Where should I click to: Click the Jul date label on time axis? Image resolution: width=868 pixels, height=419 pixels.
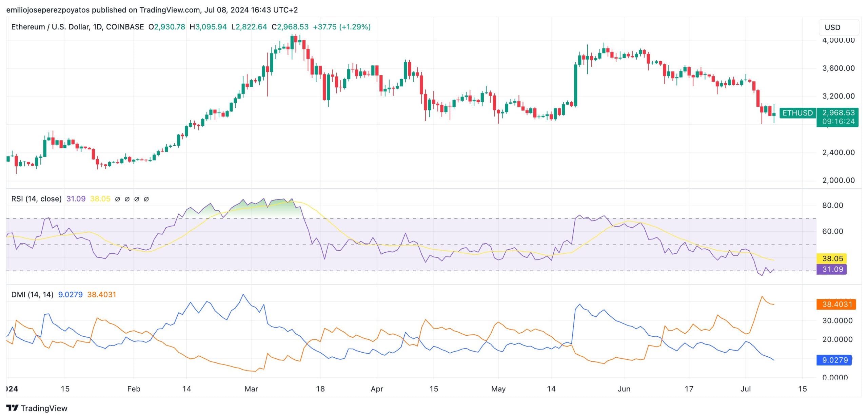(745, 389)
